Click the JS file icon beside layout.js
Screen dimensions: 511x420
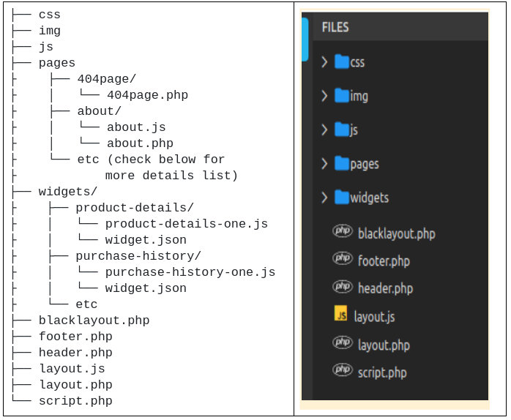340,315
